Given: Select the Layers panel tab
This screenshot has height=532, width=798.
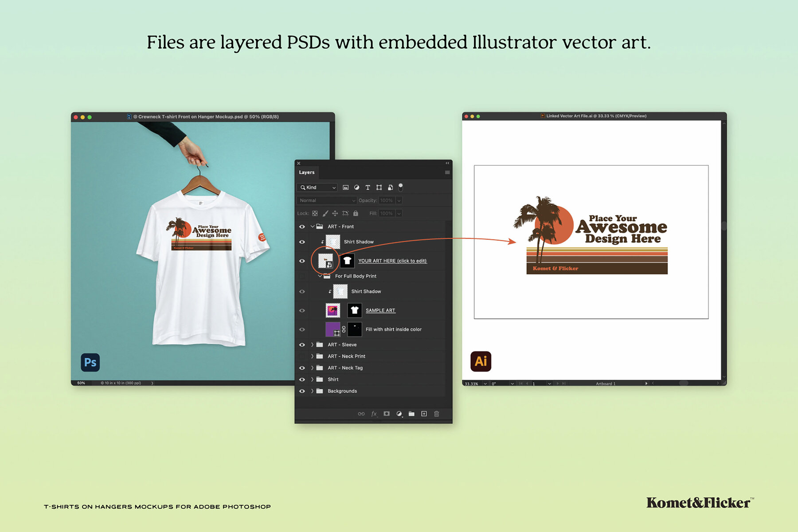Looking at the screenshot, I should click(306, 172).
